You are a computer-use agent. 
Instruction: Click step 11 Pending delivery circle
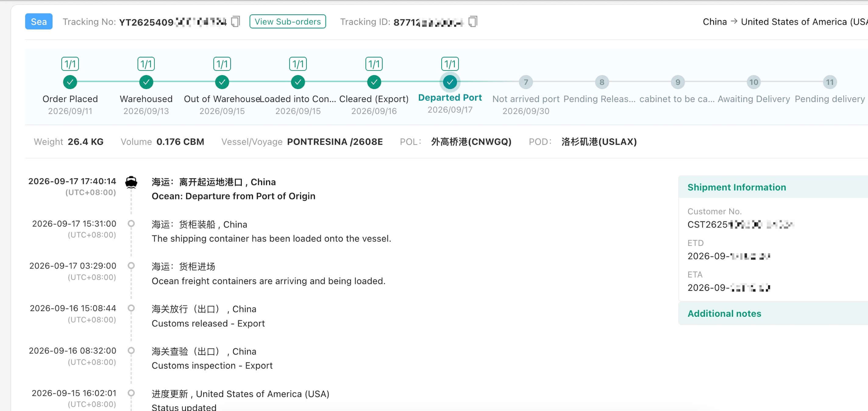[830, 82]
